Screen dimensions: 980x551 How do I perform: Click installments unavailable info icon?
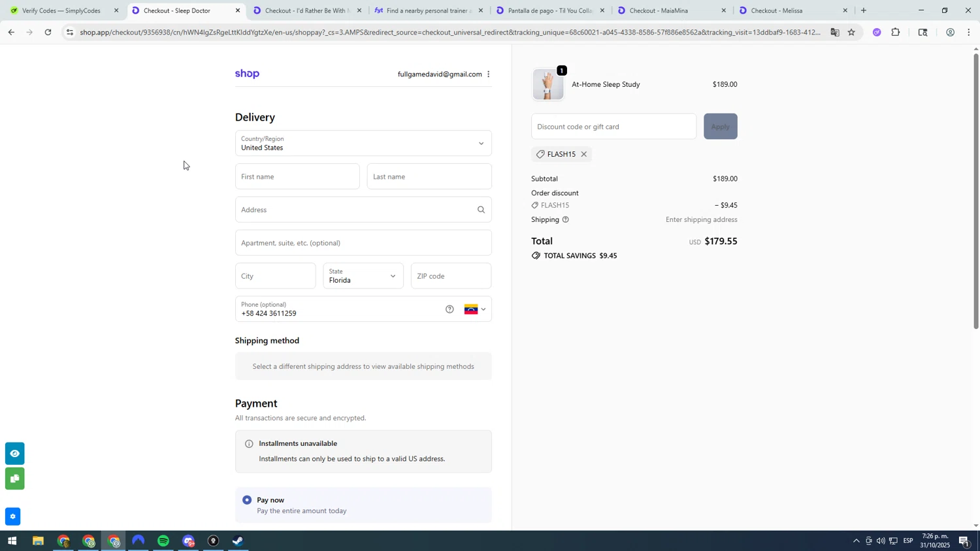249,444
